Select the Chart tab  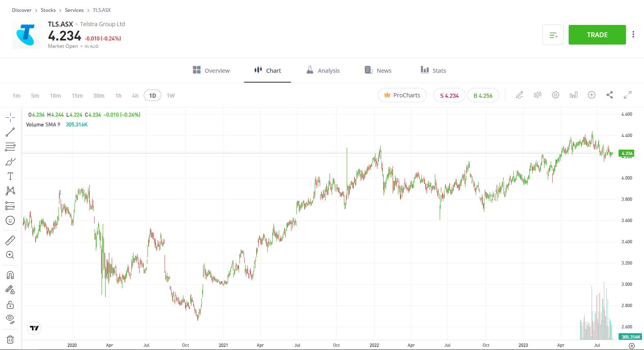point(267,70)
